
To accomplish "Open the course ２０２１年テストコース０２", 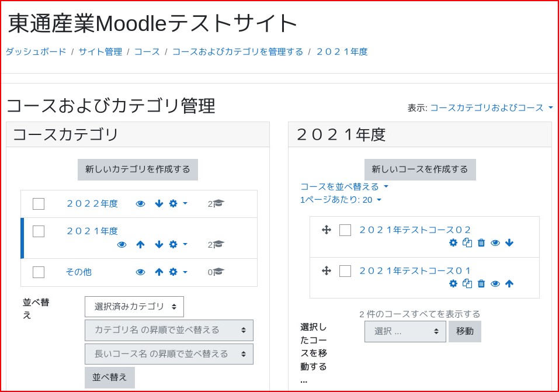I will 415,230.
